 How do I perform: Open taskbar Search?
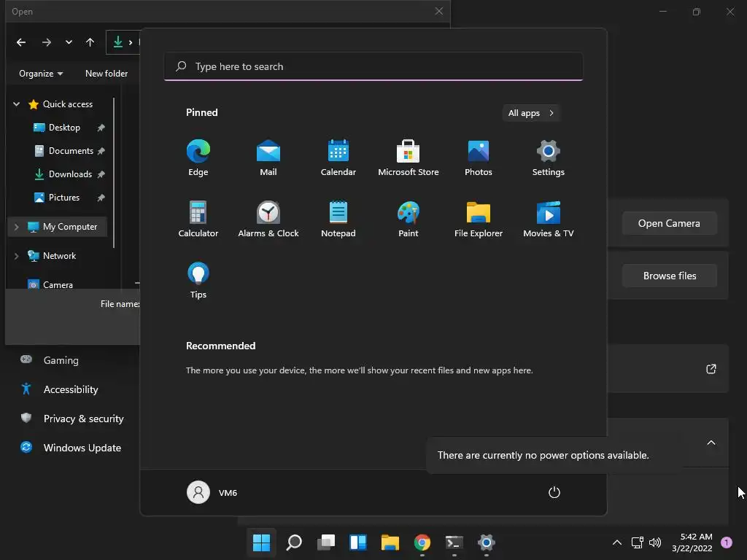pyautogui.click(x=294, y=542)
